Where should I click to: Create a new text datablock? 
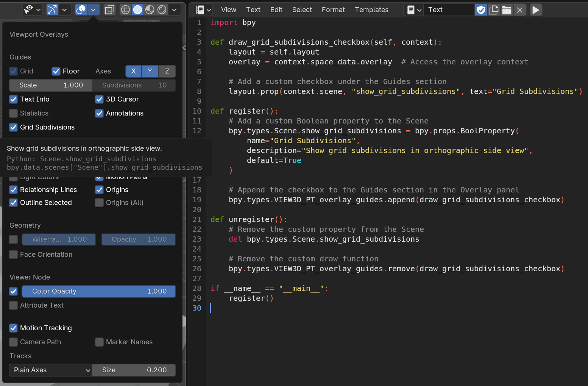pyautogui.click(x=494, y=10)
